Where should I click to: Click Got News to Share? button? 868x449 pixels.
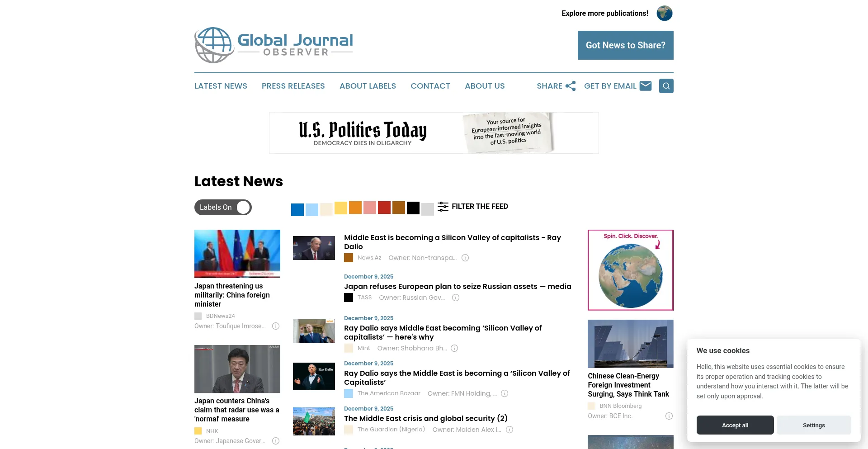click(626, 45)
